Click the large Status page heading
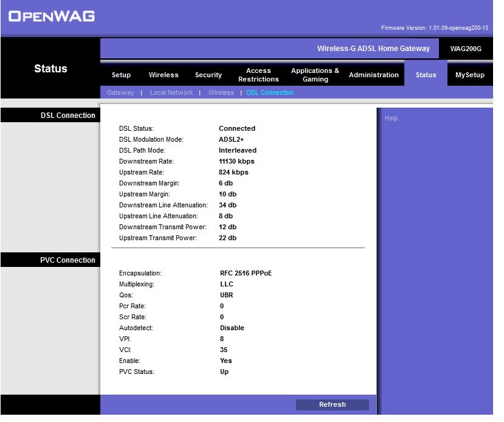This screenshot has height=422, width=504. pos(50,68)
